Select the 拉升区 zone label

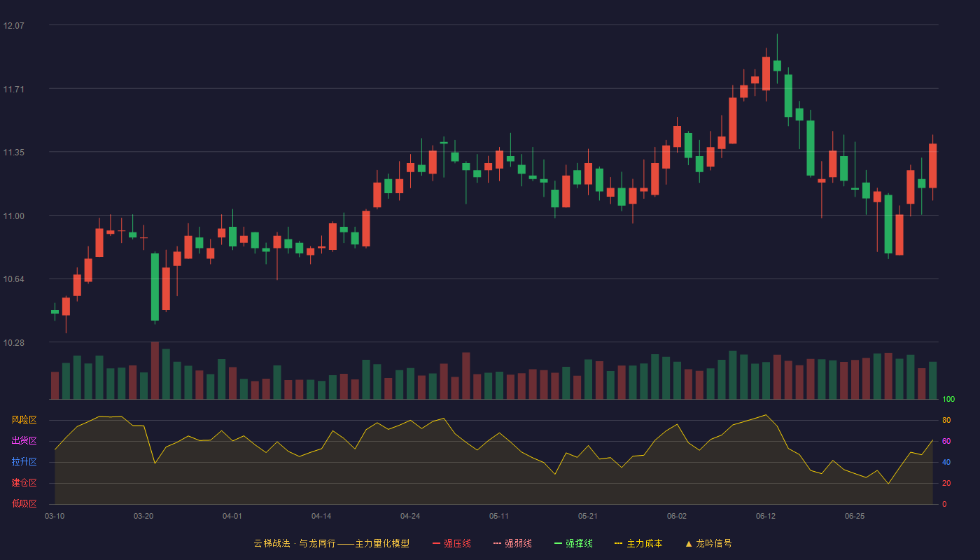[x=24, y=462]
